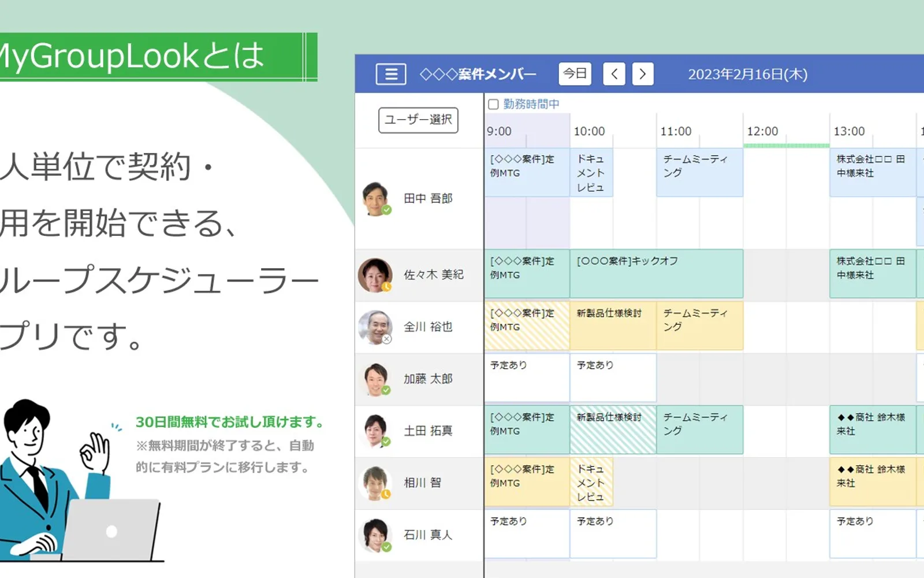Image resolution: width=924 pixels, height=578 pixels.
Task: Open 相川 智's ドキュメントレビュー event
Action: pos(591,482)
